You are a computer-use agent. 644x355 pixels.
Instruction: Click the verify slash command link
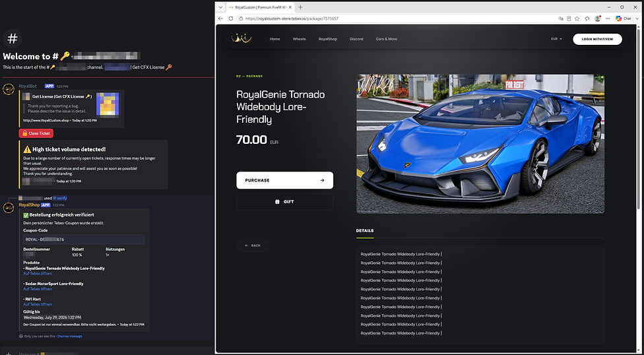(x=60, y=198)
